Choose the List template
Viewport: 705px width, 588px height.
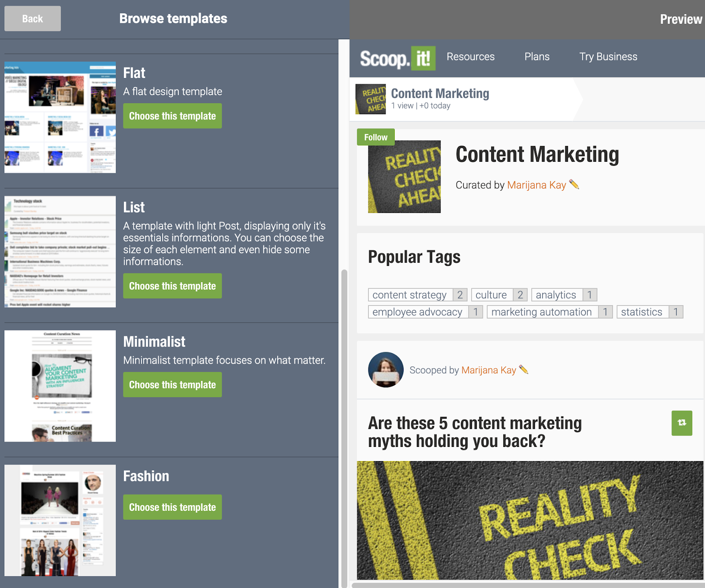coord(172,286)
